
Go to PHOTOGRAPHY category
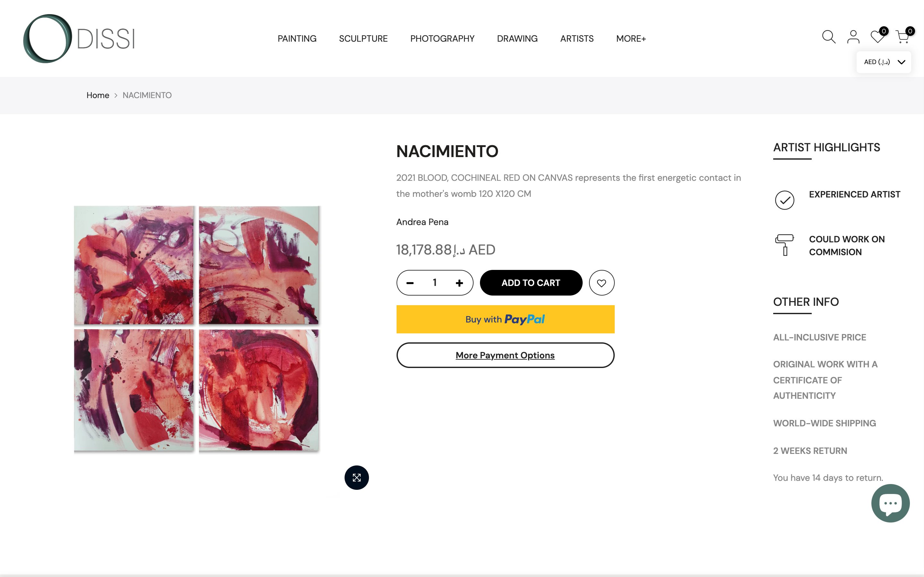coord(442,38)
